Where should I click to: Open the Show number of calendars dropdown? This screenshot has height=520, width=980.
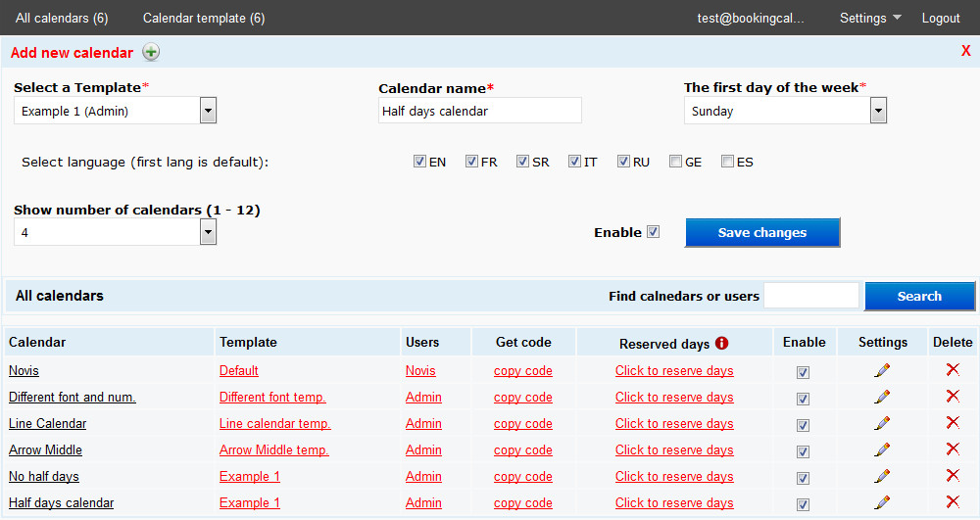(x=208, y=232)
